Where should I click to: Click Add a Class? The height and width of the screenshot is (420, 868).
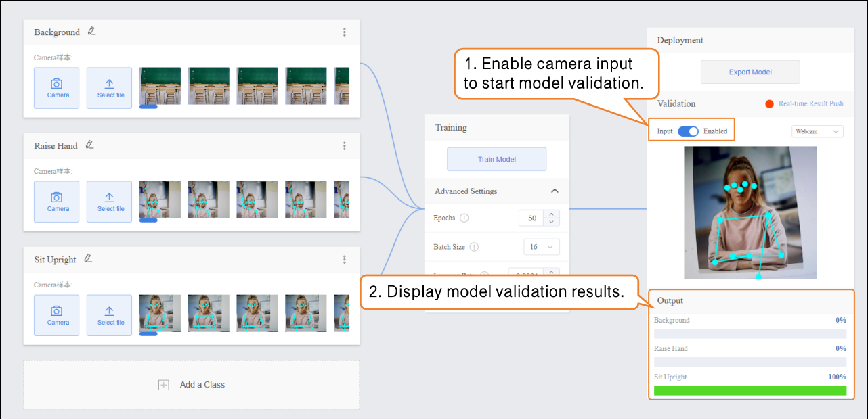192,385
